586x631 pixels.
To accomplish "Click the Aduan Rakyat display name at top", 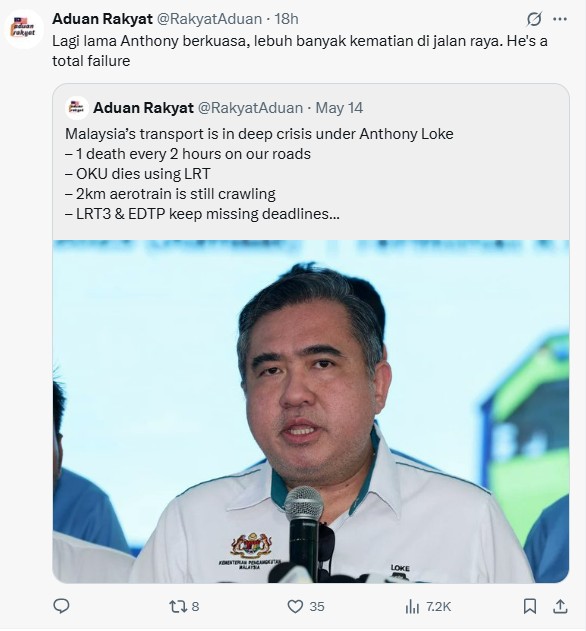I will (102, 19).
